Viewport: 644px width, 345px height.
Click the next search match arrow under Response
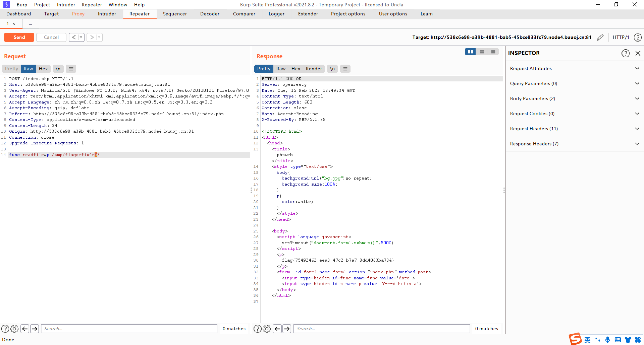287,329
